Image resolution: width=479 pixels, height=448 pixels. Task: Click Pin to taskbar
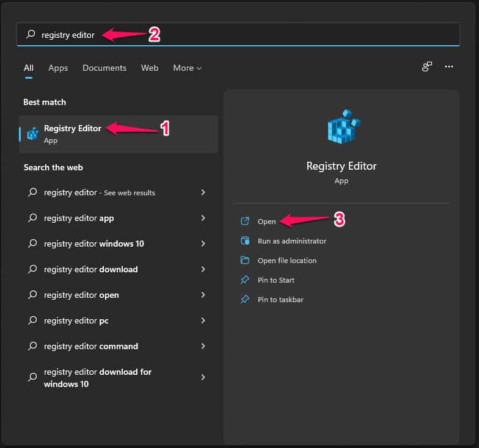click(280, 300)
